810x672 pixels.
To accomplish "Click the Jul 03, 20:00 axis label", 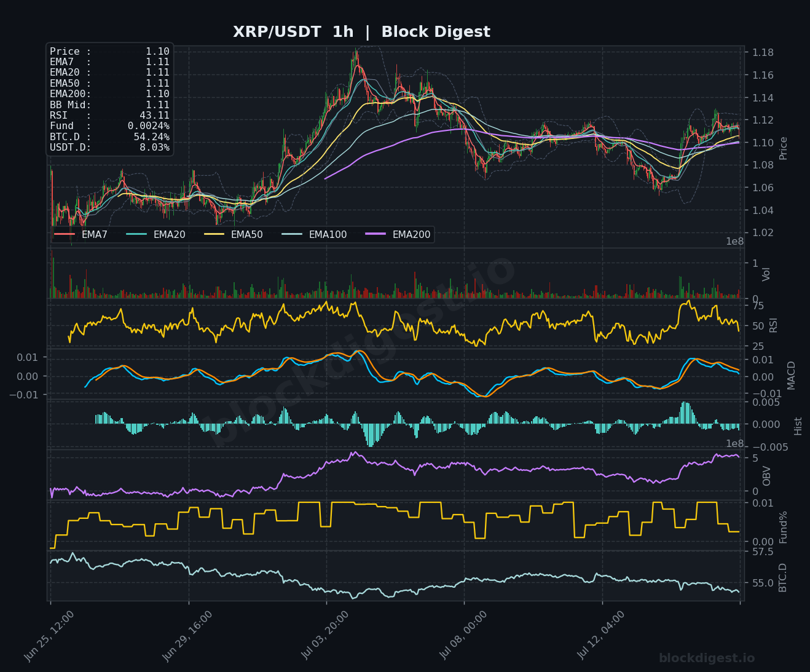I will pos(326,636).
